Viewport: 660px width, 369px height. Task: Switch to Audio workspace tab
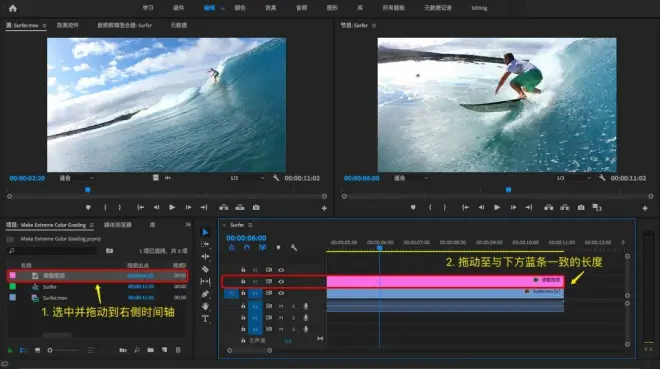pyautogui.click(x=301, y=8)
